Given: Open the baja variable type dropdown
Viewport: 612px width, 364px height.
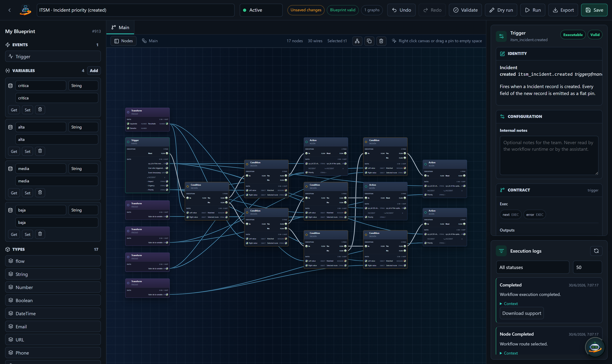Looking at the screenshot, I should (83, 210).
